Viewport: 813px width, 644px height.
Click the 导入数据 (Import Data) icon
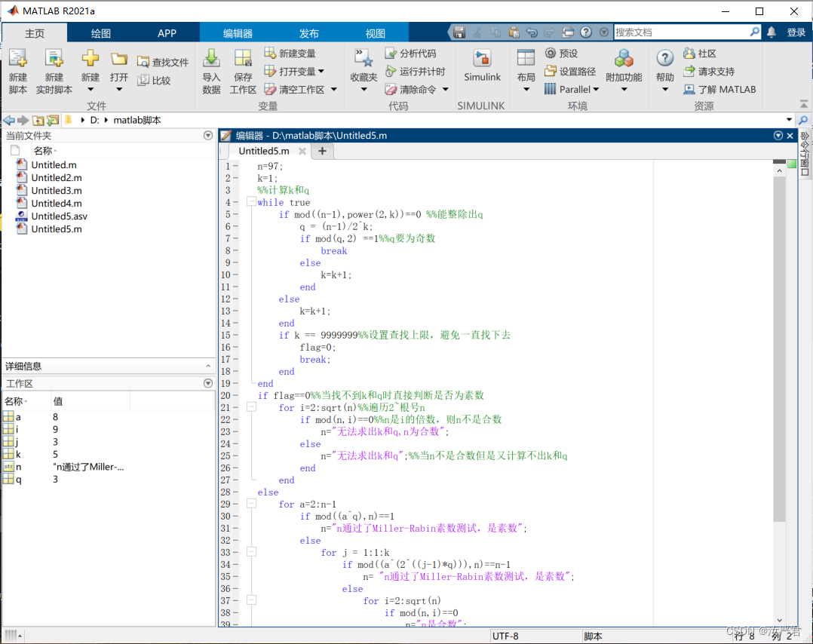(211, 58)
